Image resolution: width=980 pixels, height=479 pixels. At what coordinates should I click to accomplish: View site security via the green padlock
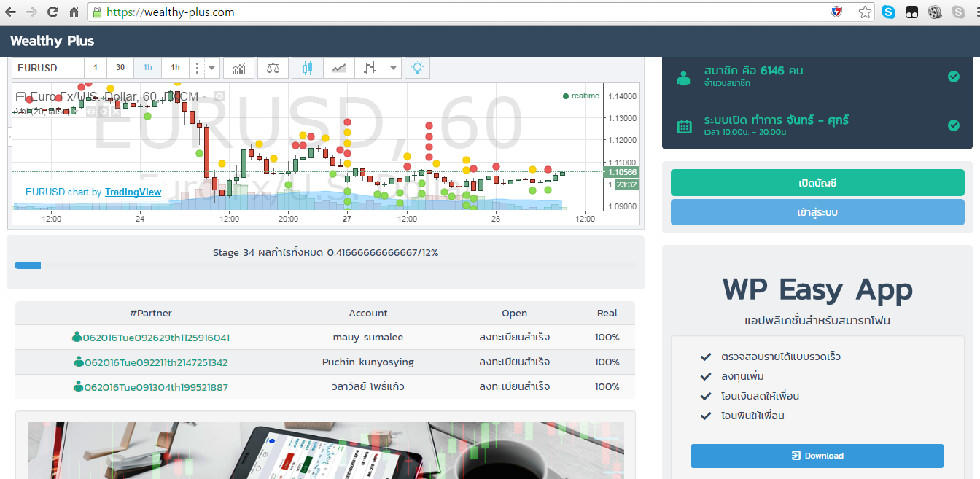point(98,12)
